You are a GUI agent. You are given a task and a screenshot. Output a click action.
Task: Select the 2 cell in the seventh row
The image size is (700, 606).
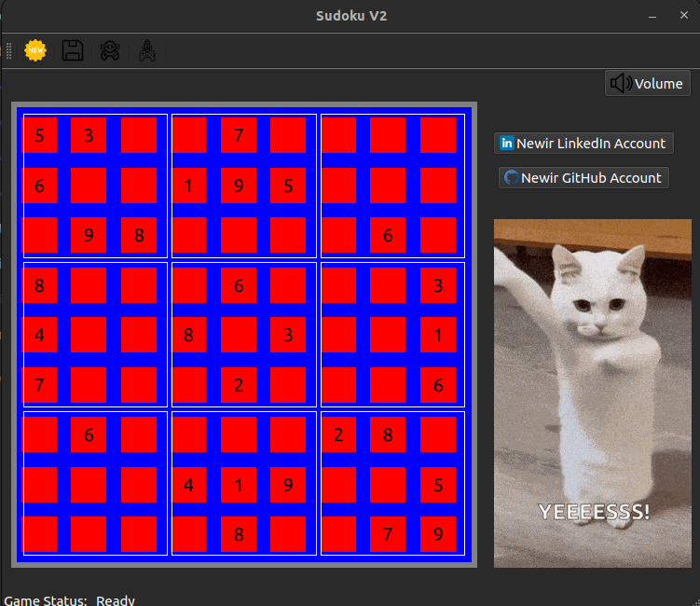(338, 434)
